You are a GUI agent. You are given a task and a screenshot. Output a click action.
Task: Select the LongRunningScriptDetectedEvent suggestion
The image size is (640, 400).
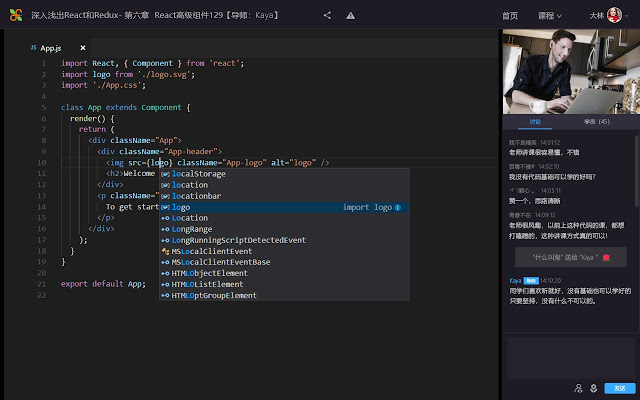pyautogui.click(x=284, y=240)
